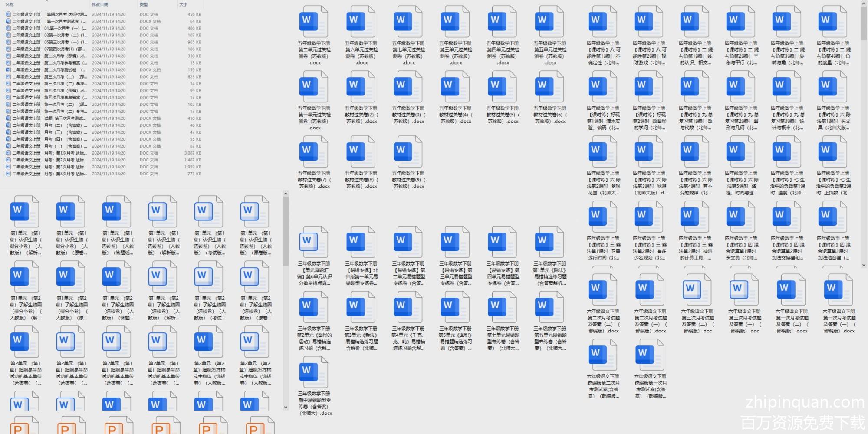868x434 pixels.
Task: Click scroll-up arrow of 四年级数学 files pane
Action: pos(864,4)
